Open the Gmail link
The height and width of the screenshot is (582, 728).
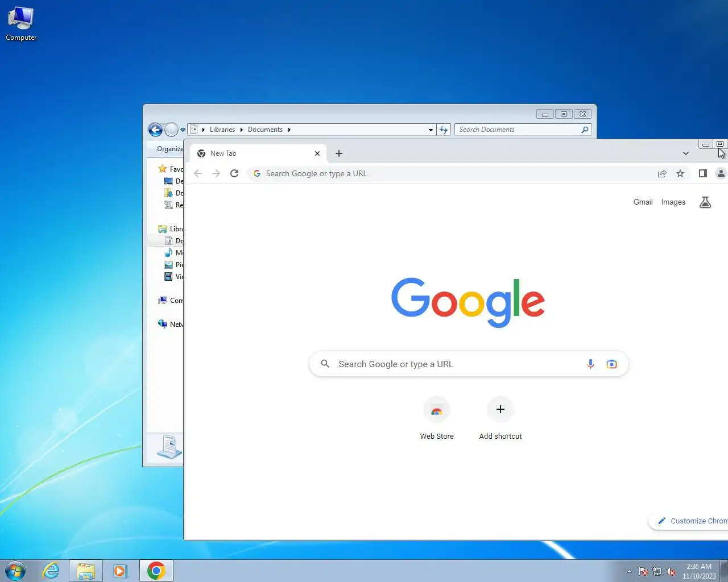click(x=643, y=202)
